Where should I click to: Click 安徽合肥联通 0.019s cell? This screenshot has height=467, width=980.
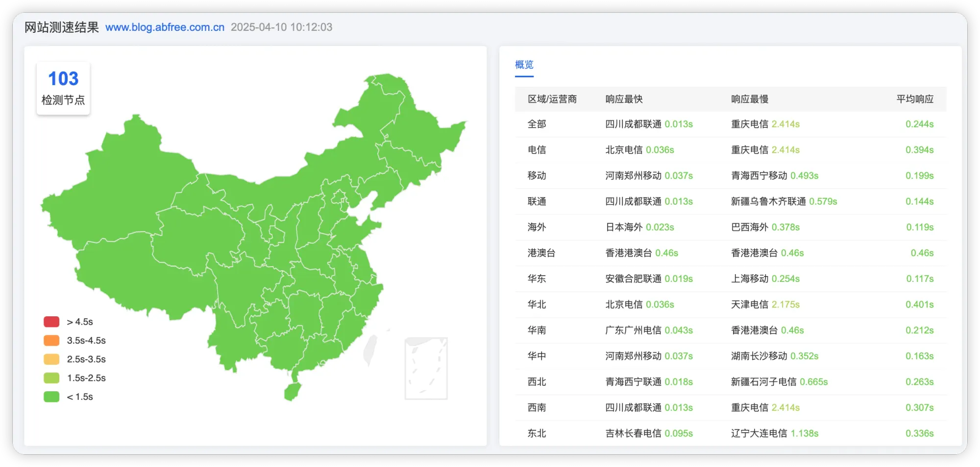coord(649,279)
